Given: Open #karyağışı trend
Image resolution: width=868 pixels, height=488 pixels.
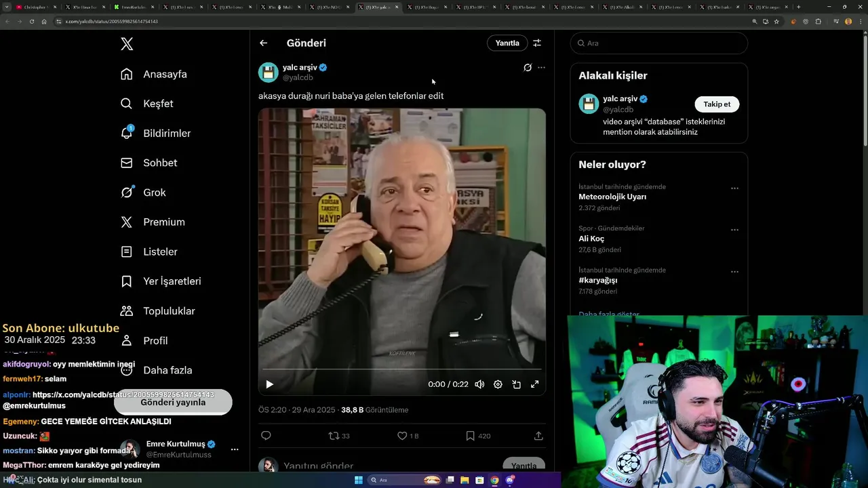Looking at the screenshot, I should (598, 280).
